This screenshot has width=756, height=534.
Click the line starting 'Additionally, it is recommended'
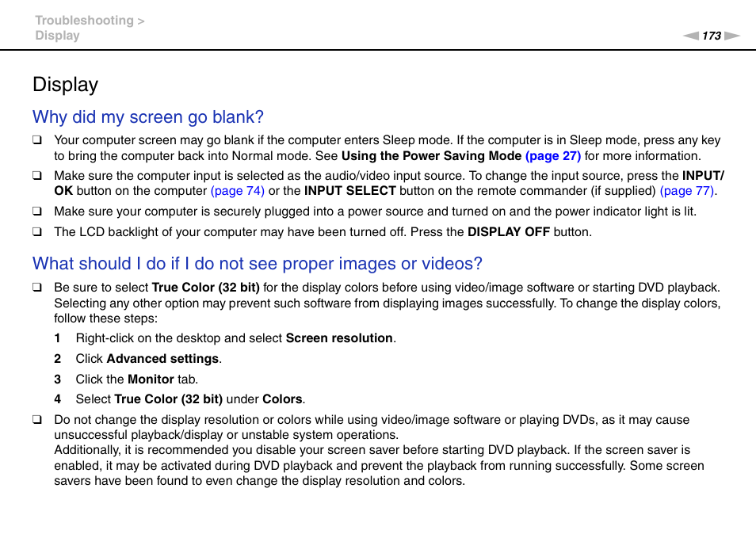372,450
